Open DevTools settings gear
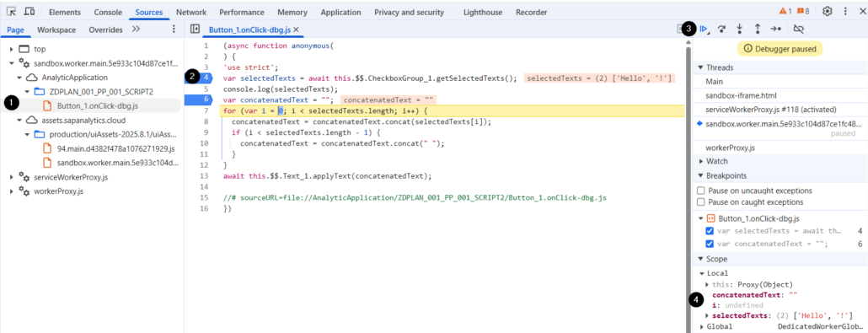This screenshot has height=333, width=868. click(827, 11)
